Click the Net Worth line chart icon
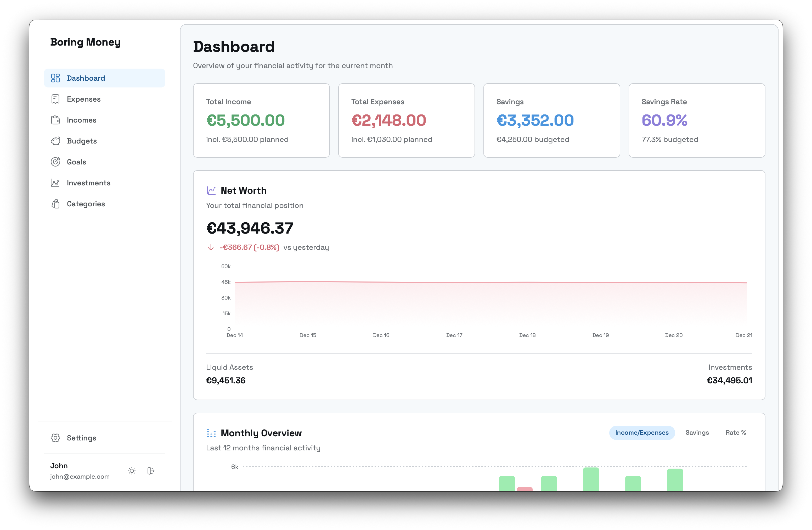Image resolution: width=812 pixels, height=530 pixels. [211, 191]
